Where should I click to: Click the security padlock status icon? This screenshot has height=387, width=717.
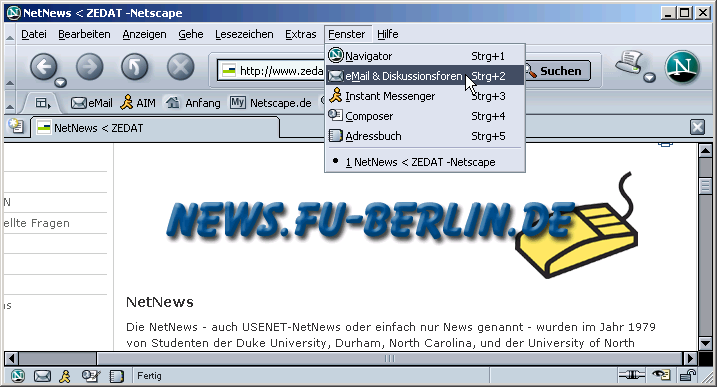pyautogui.click(x=687, y=376)
